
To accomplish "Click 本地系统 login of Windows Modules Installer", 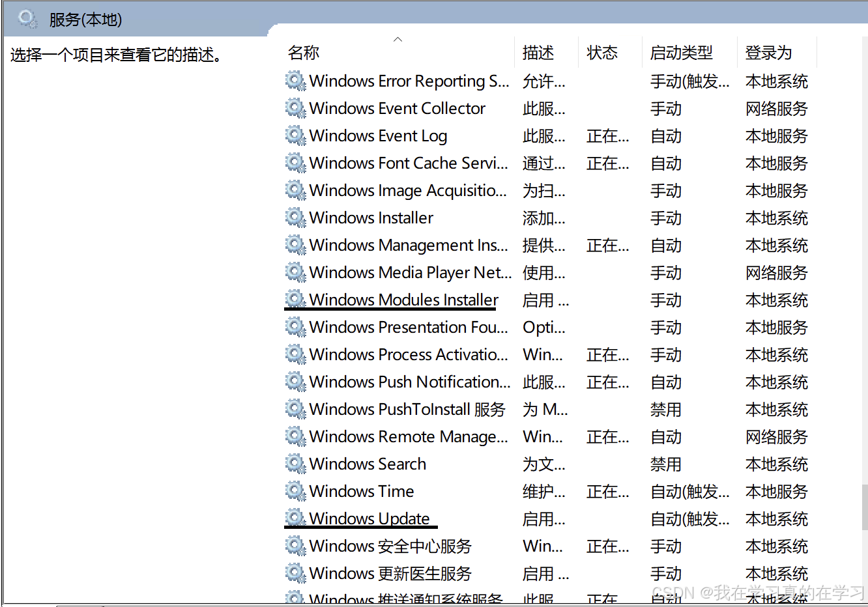I will (777, 300).
